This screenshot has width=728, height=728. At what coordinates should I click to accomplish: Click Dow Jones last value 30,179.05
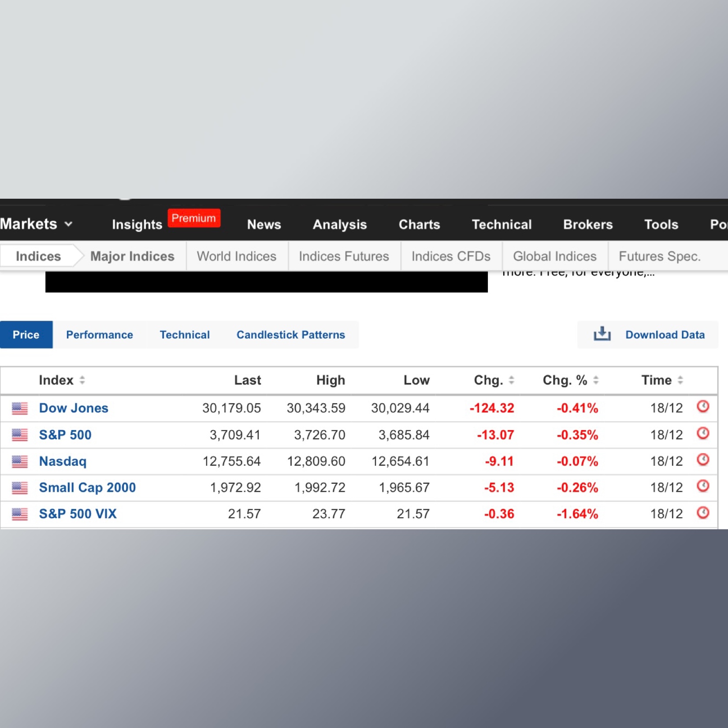[231, 408]
